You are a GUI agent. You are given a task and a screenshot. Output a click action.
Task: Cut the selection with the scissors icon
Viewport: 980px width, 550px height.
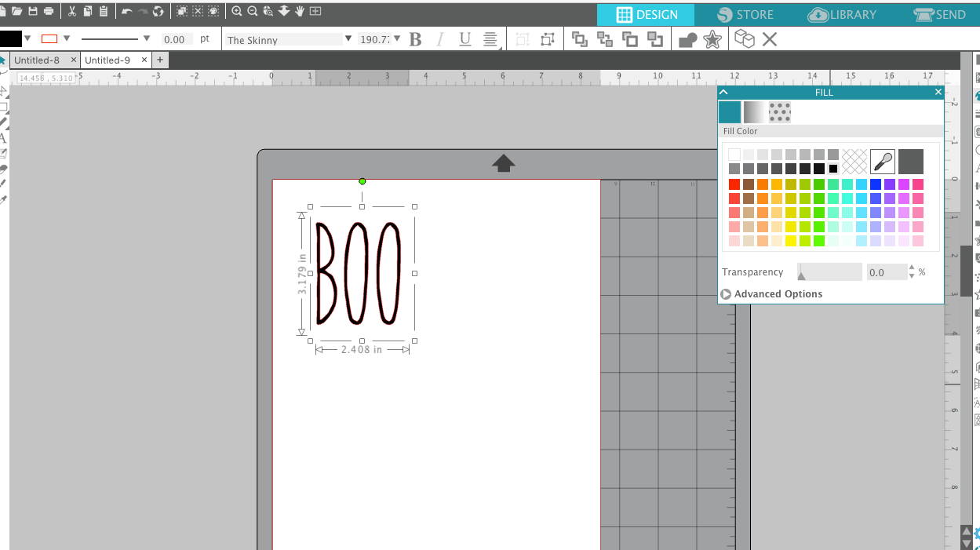tap(71, 12)
